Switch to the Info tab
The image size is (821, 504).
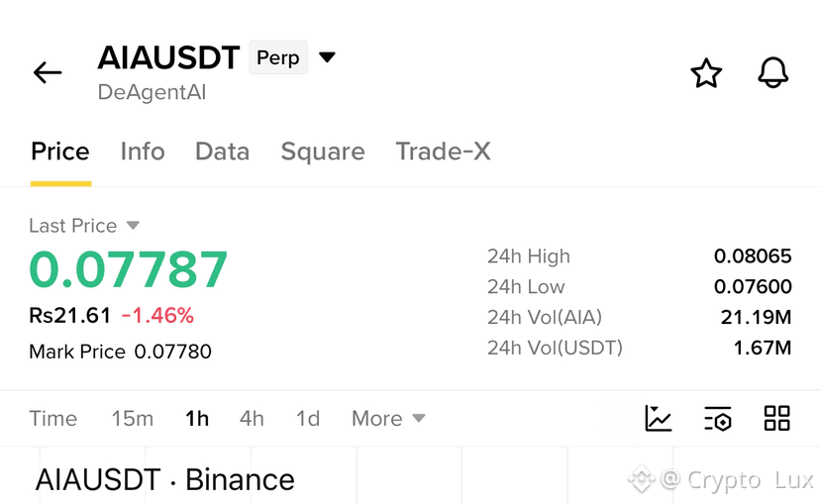143,151
